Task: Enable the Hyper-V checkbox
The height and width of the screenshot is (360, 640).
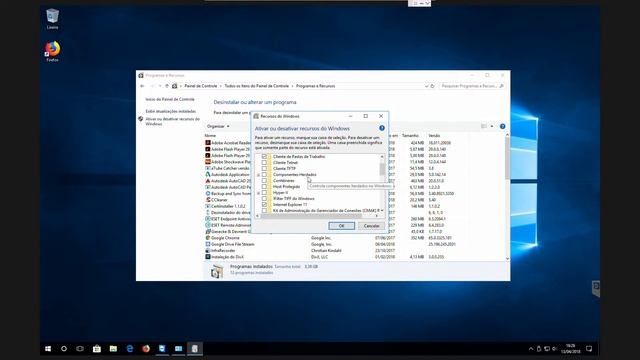Action: tap(264, 192)
